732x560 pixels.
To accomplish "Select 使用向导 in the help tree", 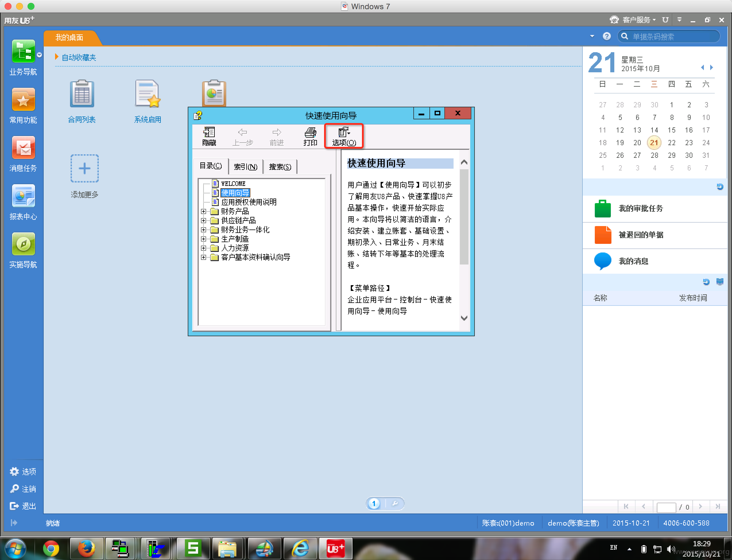I will 235,193.
